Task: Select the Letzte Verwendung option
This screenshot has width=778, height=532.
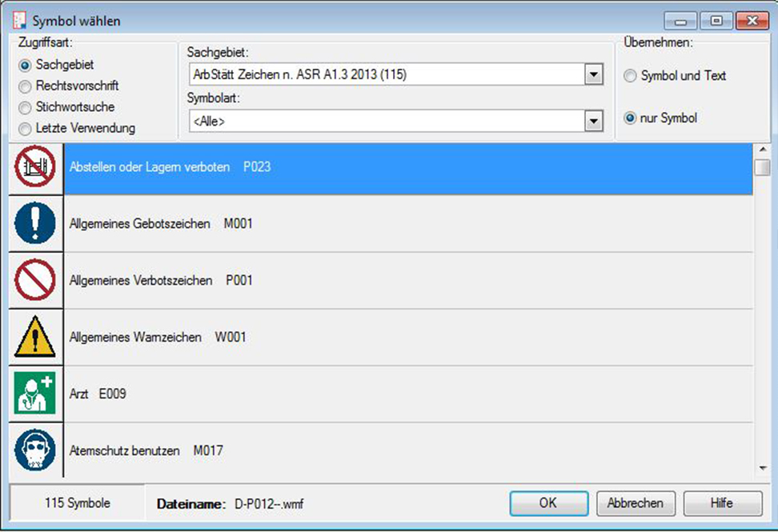Action: [26, 128]
